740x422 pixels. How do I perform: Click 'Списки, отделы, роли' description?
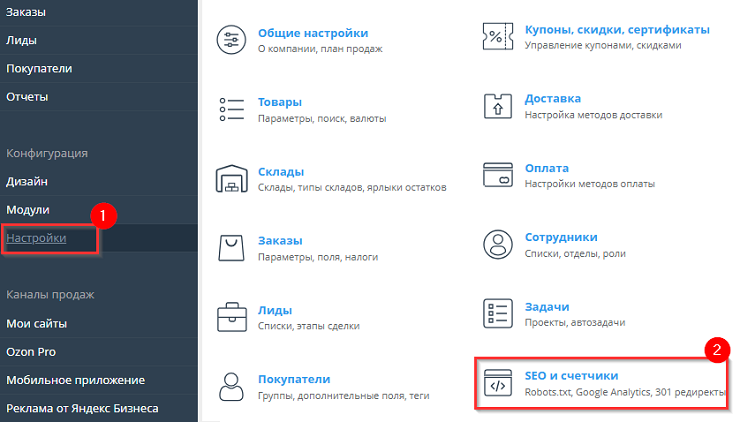[575, 254]
